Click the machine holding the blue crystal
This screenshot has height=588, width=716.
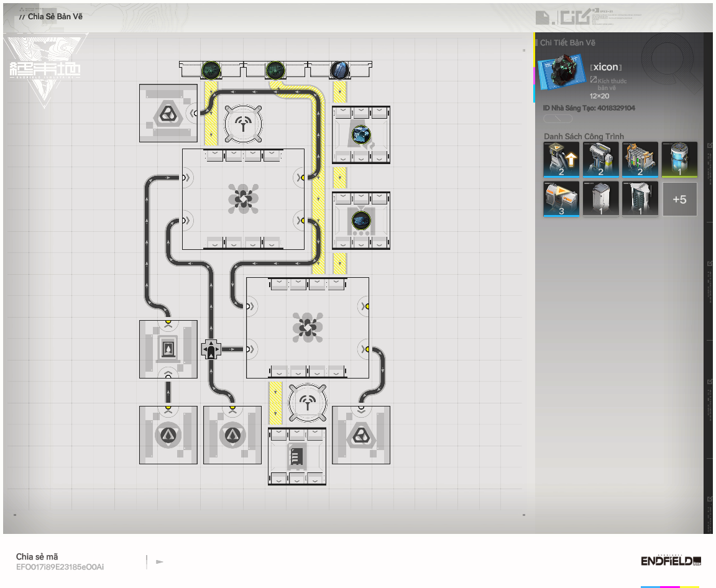point(361,134)
